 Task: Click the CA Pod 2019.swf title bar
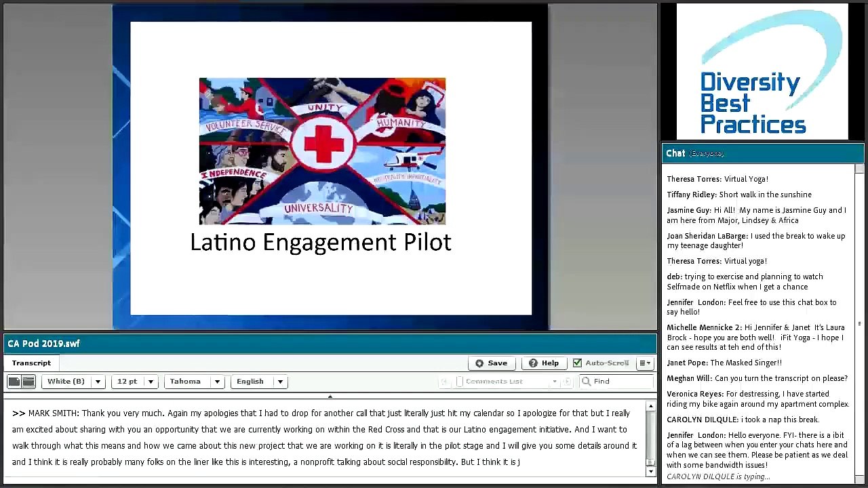(330, 344)
